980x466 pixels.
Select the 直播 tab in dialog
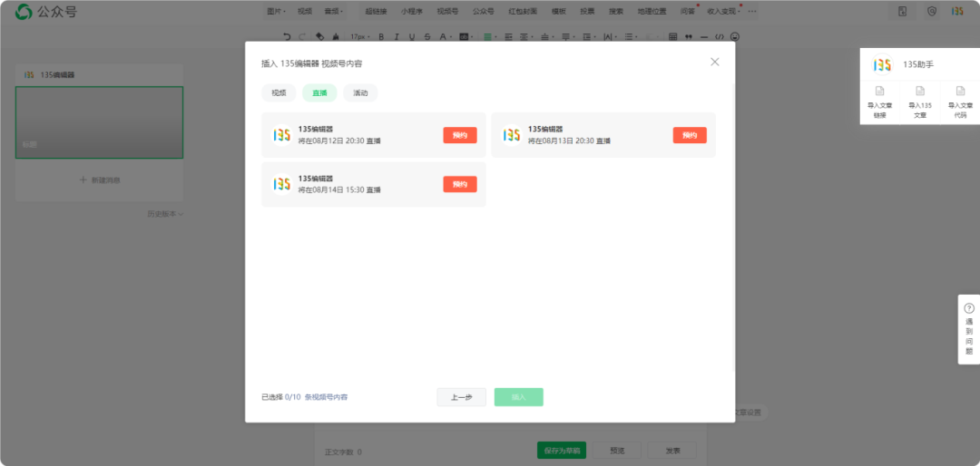click(319, 93)
